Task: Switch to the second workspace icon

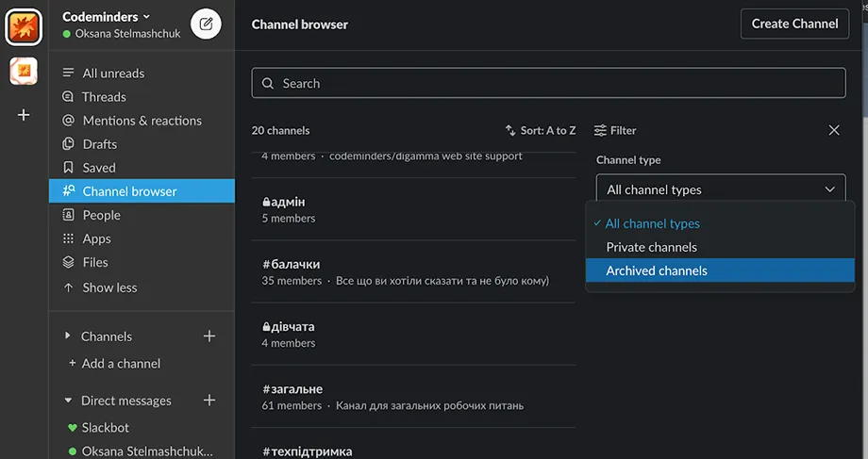Action: click(24, 71)
